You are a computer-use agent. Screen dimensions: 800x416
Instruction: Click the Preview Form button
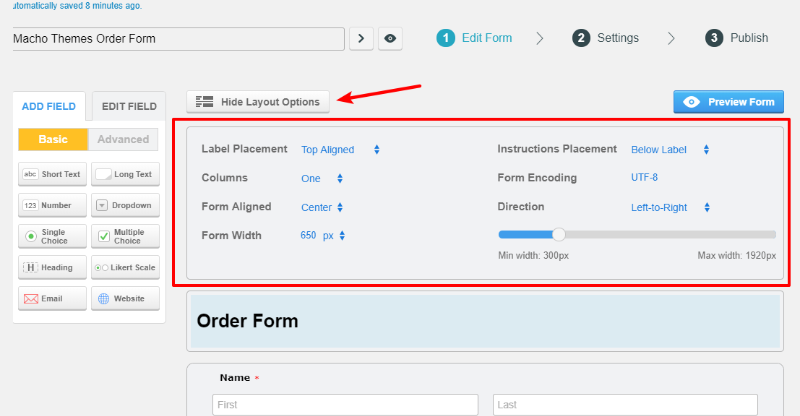(x=729, y=102)
